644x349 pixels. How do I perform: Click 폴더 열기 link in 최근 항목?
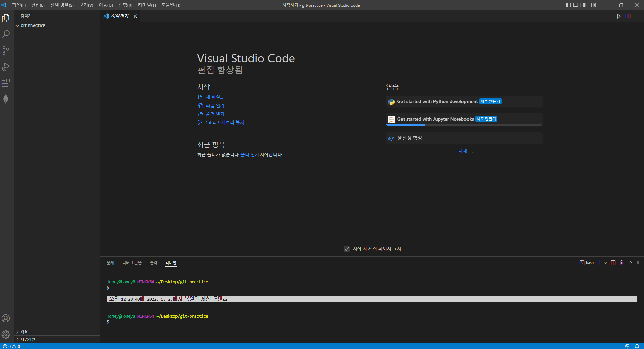pyautogui.click(x=250, y=155)
